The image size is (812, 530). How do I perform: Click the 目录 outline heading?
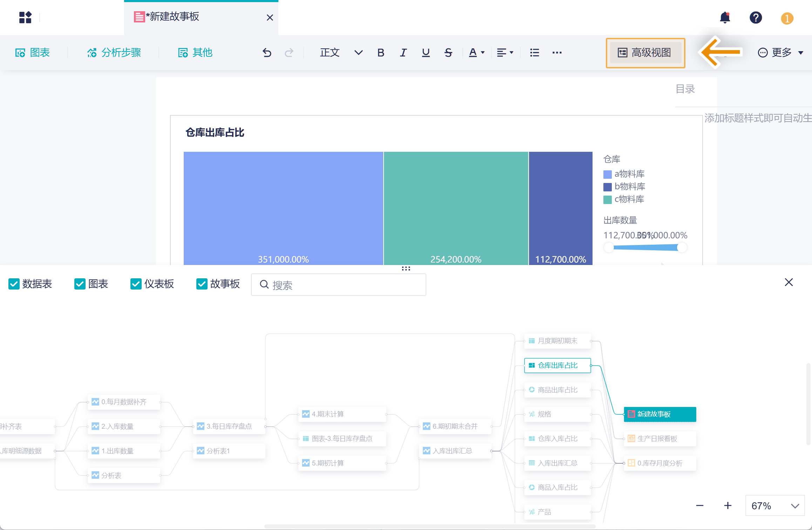pyautogui.click(x=685, y=89)
